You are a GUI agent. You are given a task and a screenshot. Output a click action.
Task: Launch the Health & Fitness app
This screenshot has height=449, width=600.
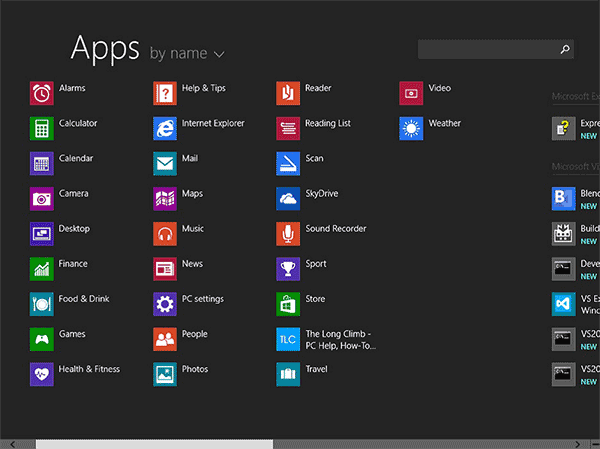[41, 374]
